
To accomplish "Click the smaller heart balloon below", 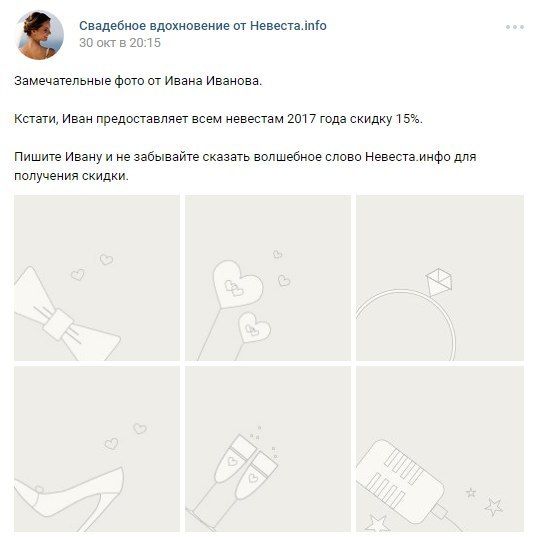I will 254,328.
